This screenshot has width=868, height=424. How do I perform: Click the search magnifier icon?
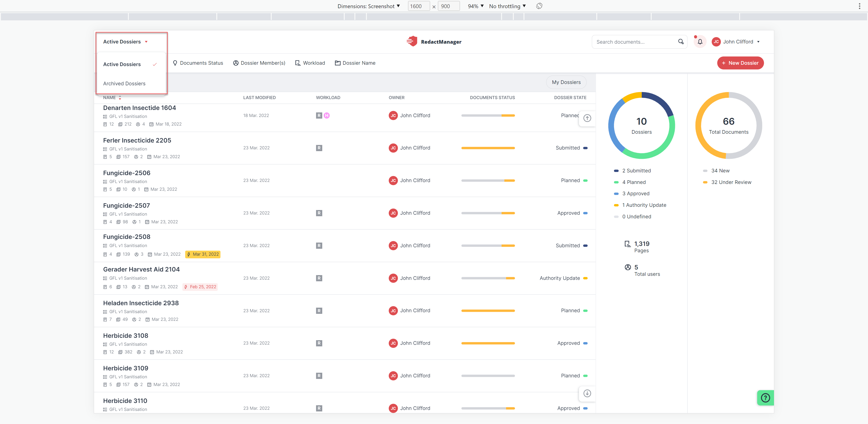(681, 41)
